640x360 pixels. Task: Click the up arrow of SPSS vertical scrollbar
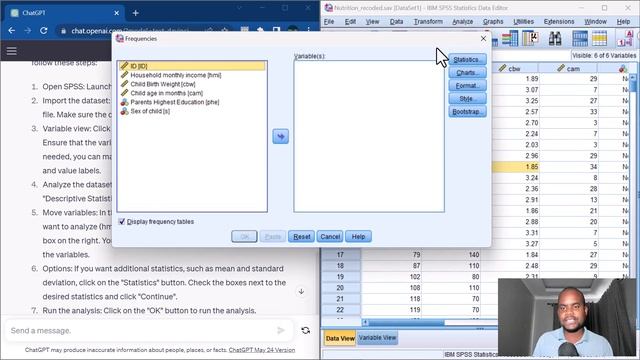[x=633, y=77]
